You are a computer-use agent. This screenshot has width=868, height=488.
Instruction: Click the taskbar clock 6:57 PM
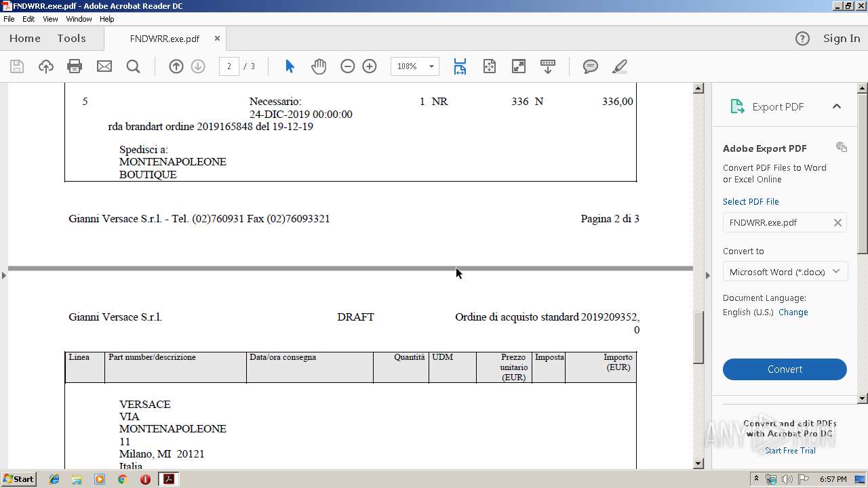click(833, 479)
